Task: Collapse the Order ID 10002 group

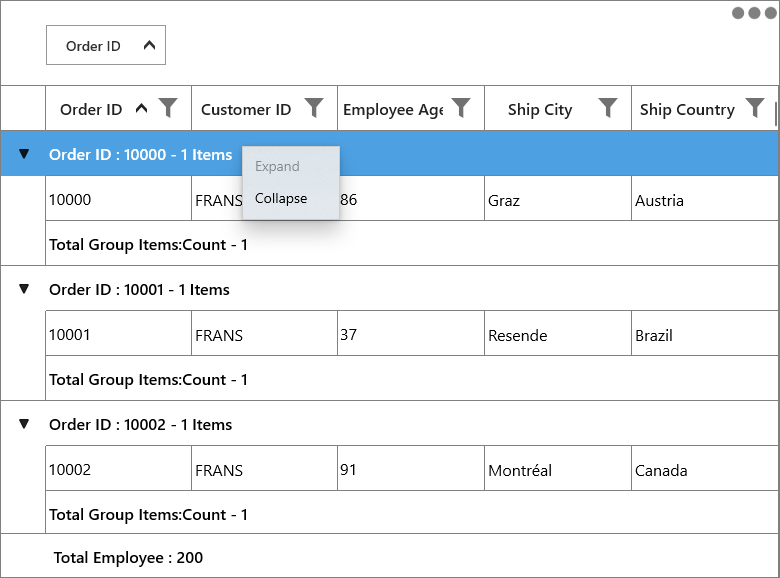Action: 24,424
